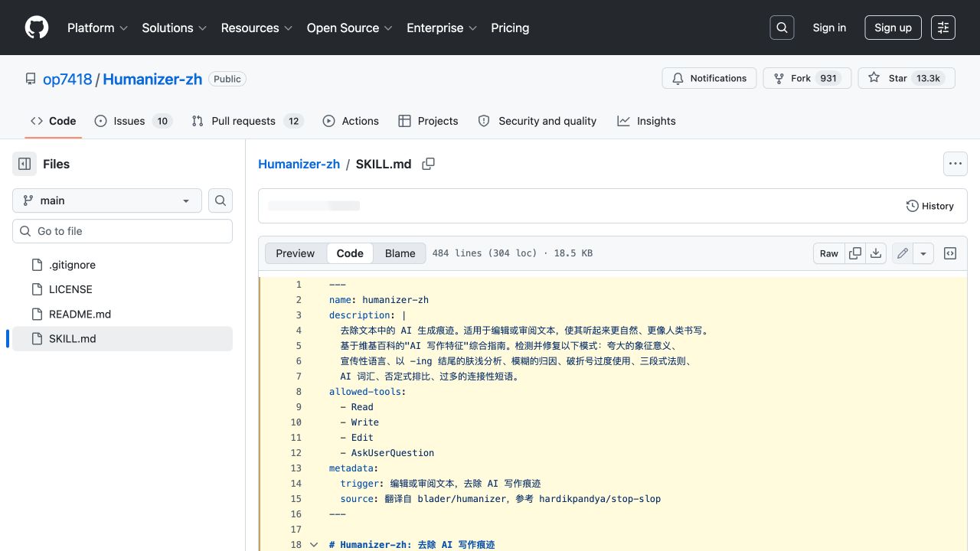Open LICENSE in file tree
The width and height of the screenshot is (980, 551).
[122, 289]
